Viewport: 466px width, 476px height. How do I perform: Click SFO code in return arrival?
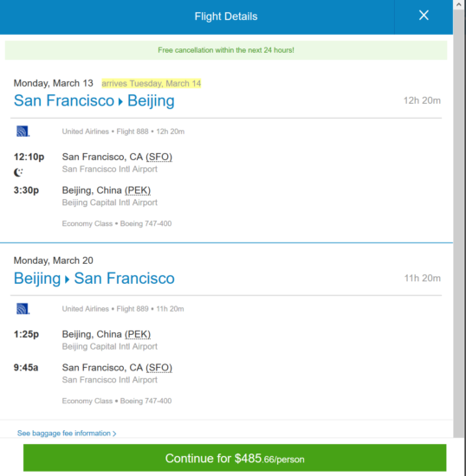tap(159, 368)
